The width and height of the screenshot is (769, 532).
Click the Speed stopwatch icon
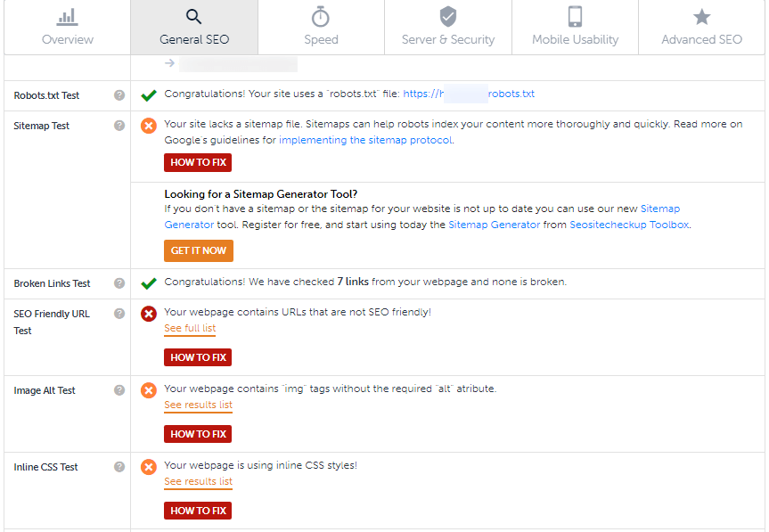coord(321,17)
